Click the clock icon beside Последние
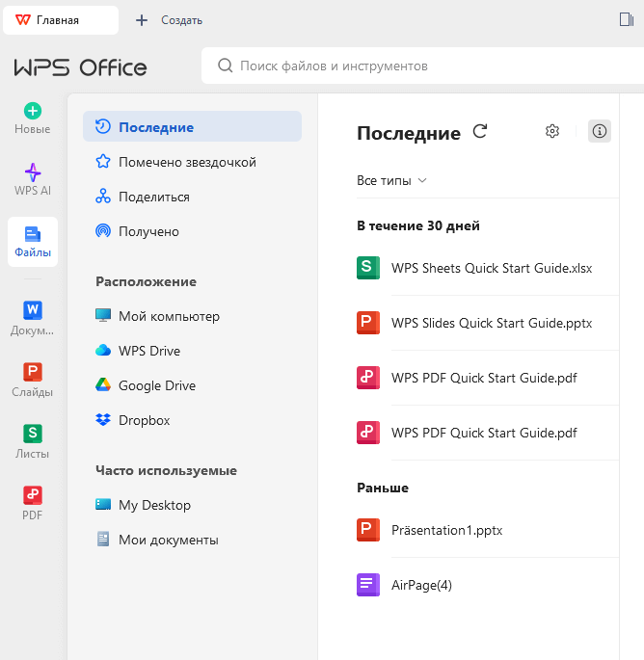Image resolution: width=644 pixels, height=660 pixels. pyautogui.click(x=103, y=126)
